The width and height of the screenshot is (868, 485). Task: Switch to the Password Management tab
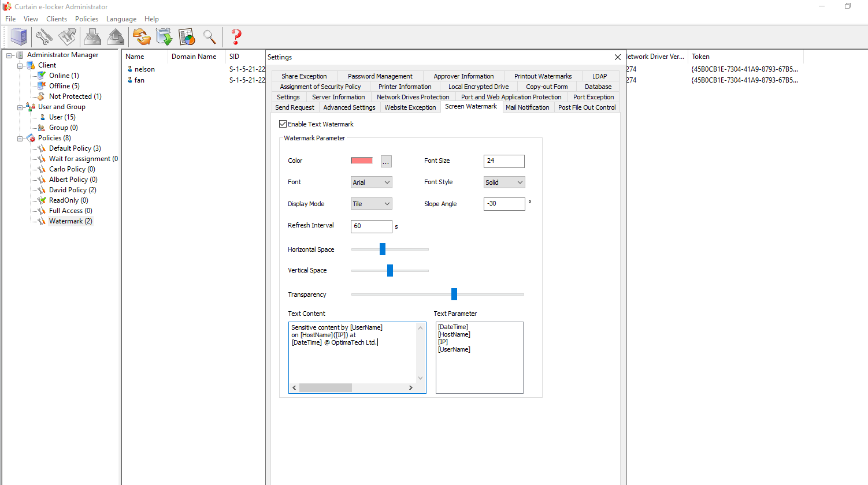[380, 76]
